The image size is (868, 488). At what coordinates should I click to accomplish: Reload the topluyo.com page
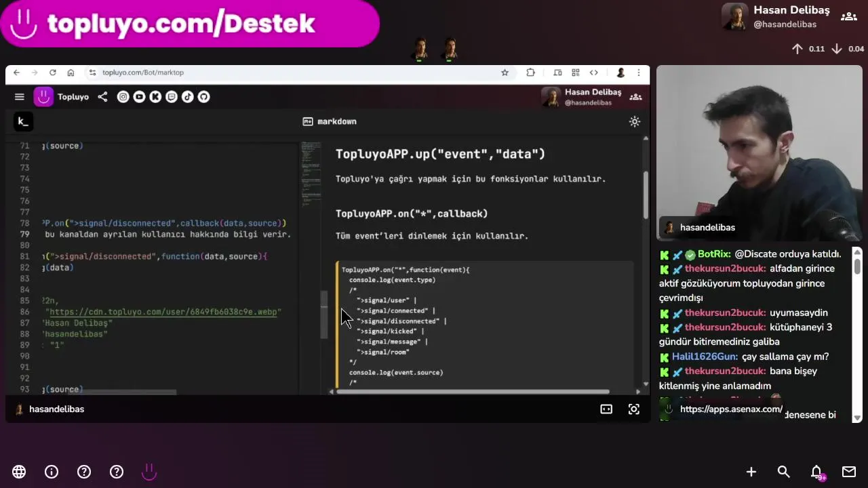pos(52,73)
